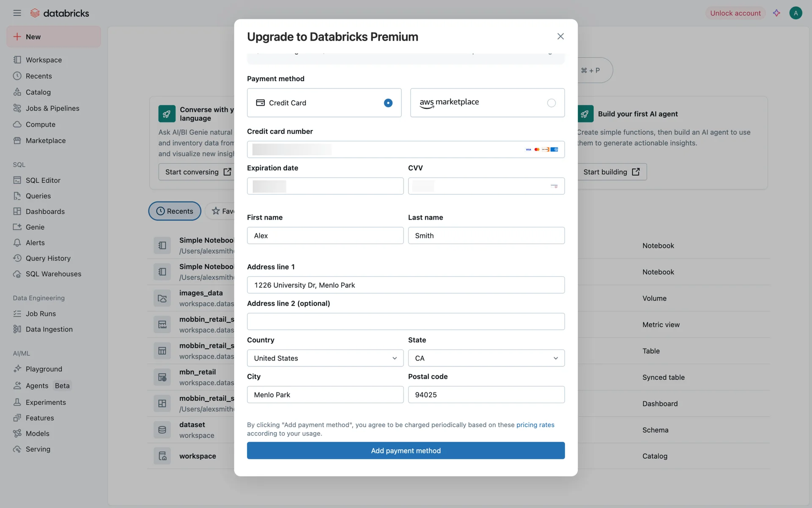The image size is (812, 508).
Task: Open the State dropdown showing CA
Action: (486, 358)
